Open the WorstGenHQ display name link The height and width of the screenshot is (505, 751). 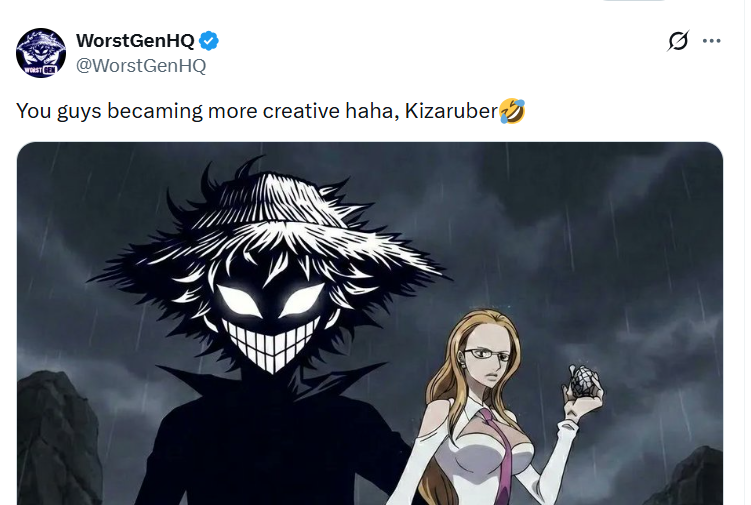135,41
